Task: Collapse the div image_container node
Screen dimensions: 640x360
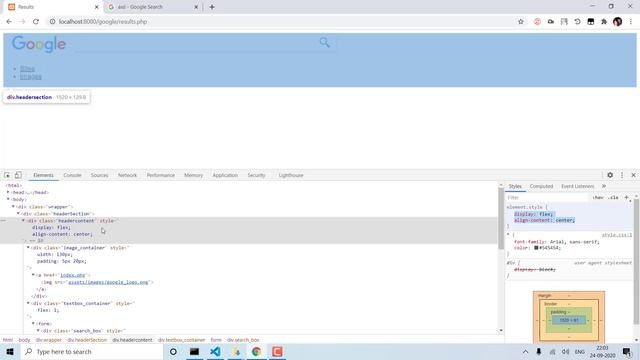Action: point(28,247)
